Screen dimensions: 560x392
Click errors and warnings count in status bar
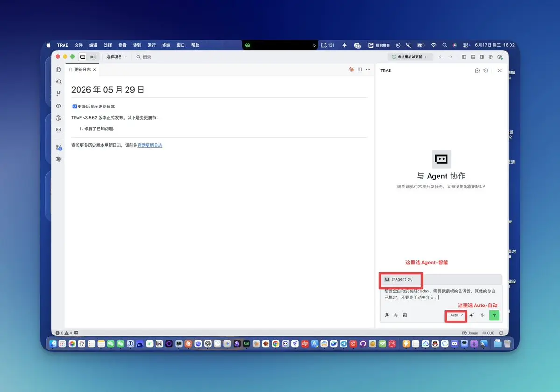(x=64, y=333)
